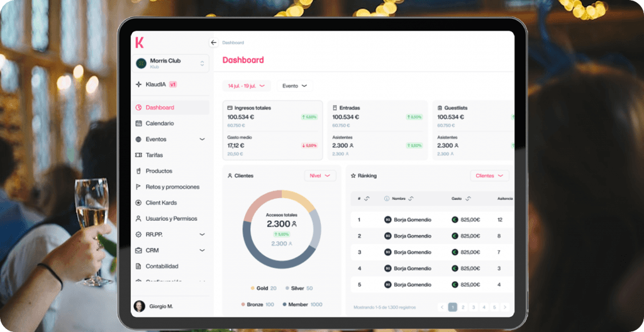644x332 pixels.
Task: Toggle sort on the # column
Action: click(367, 199)
